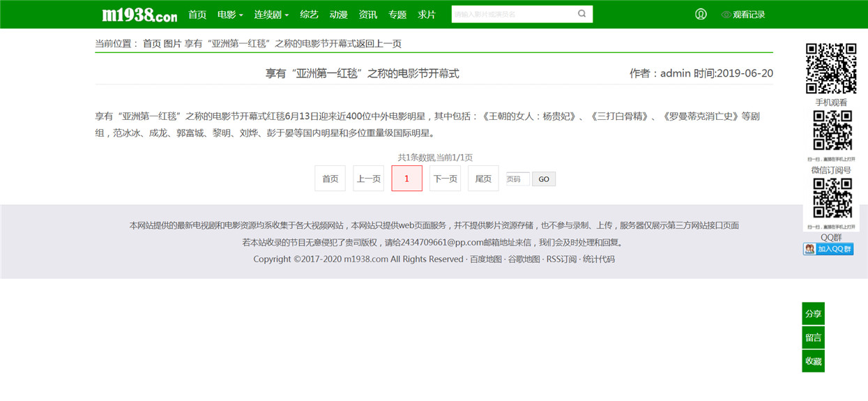Open the user account icon
The image size is (868, 401).
tap(701, 14)
